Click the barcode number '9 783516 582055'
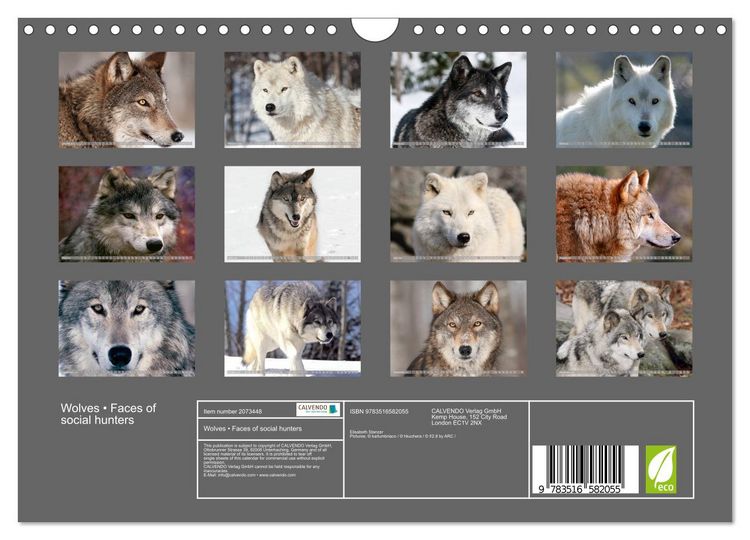Viewport: 750px width, 540px height. tap(579, 489)
